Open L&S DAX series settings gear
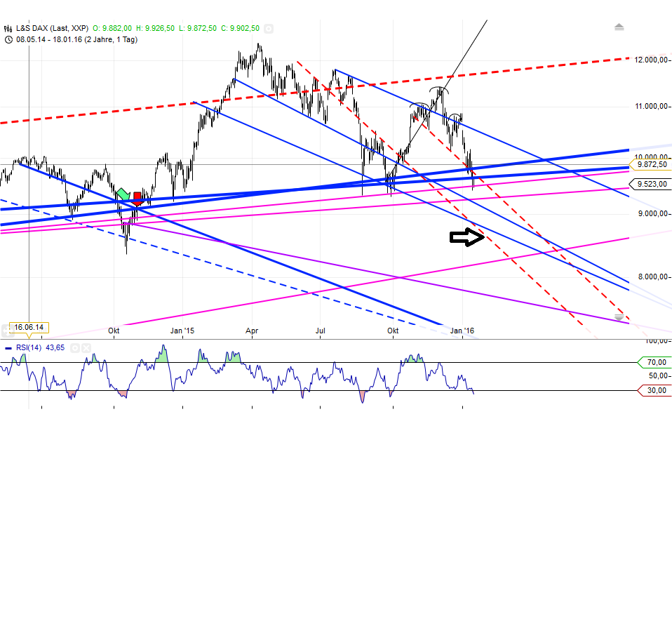Image resolution: width=672 pixels, height=626 pixels. pyautogui.click(x=269, y=29)
